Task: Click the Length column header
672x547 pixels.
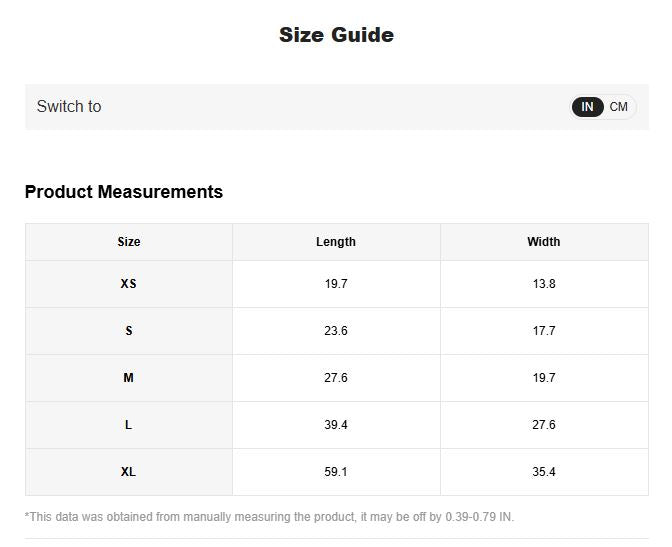Action: (336, 242)
